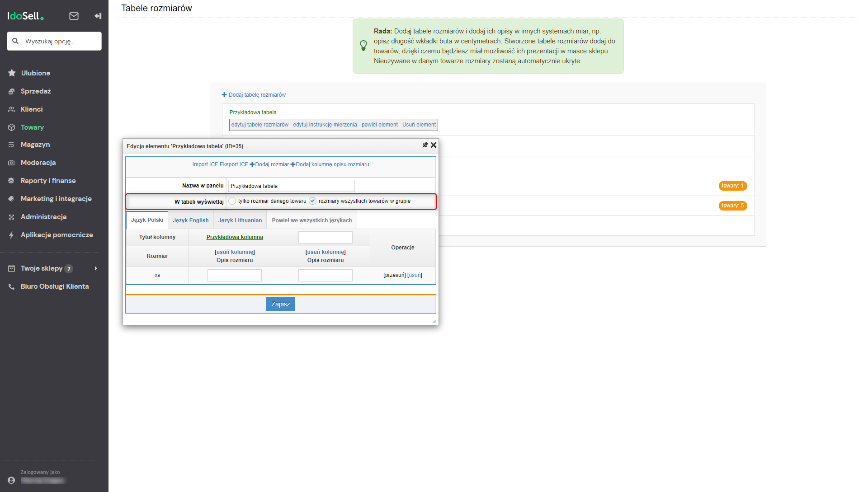
Task: Collapse sidebar with arrow icon
Action: [x=98, y=16]
